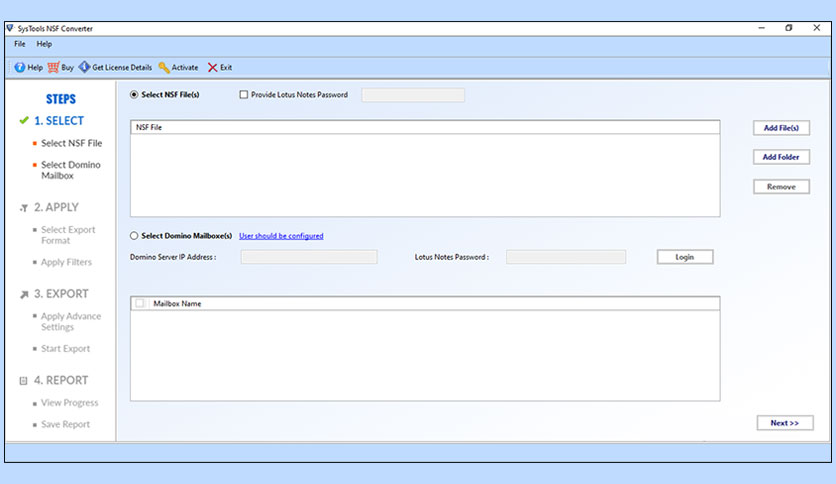Enable Provide Lotus Notes Password checkbox
This screenshot has width=836, height=484.
(x=244, y=94)
